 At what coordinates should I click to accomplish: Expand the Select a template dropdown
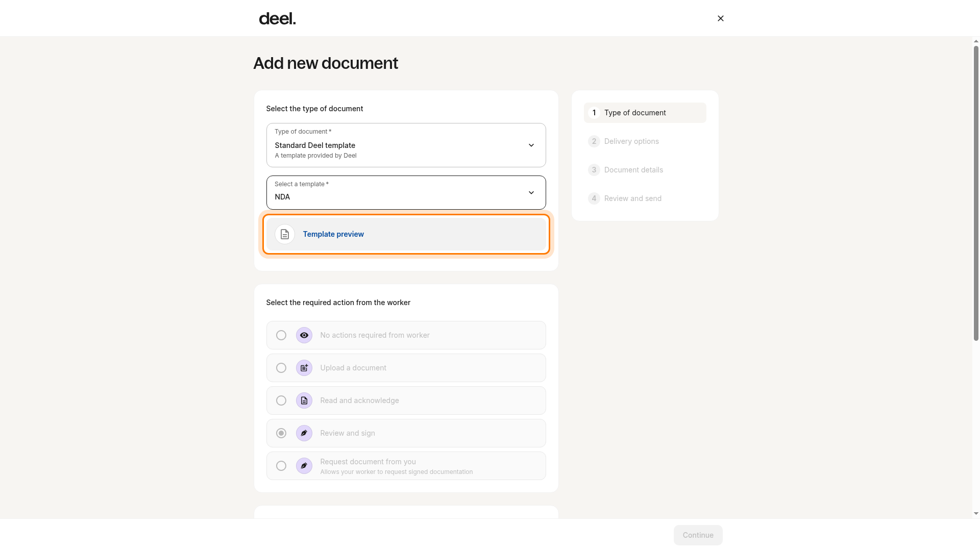tap(406, 192)
